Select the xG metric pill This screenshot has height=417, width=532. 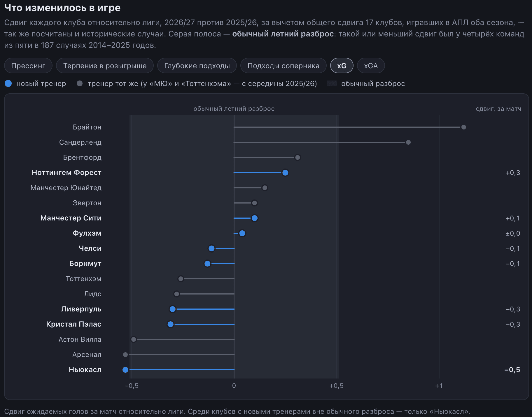342,66
